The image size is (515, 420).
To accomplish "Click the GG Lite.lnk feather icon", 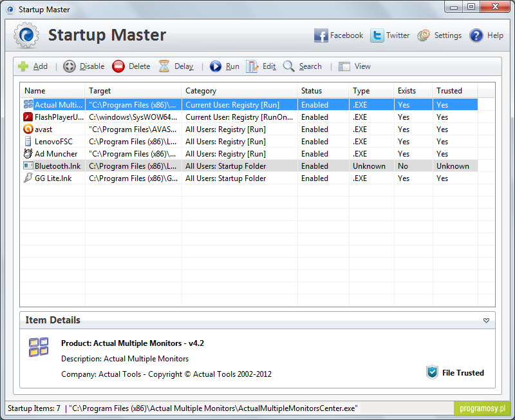I will click(x=28, y=178).
